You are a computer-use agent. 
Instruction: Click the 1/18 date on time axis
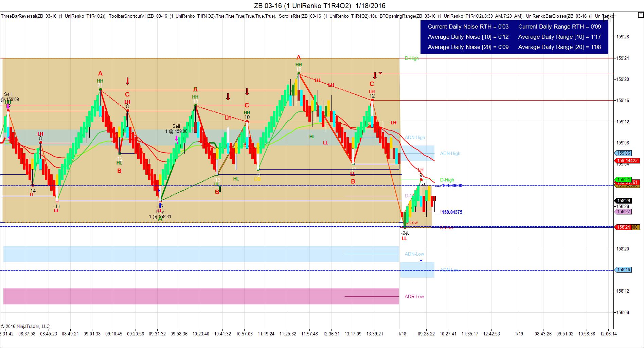[402, 334]
